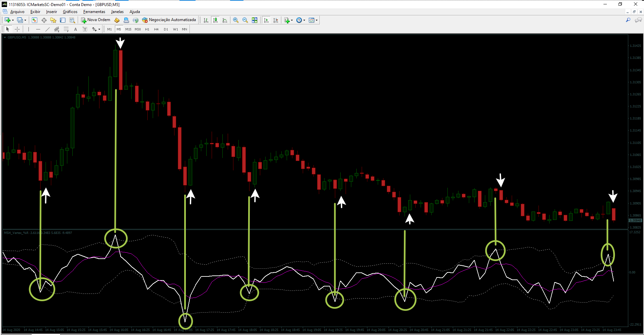Viewport: 644px width, 335px height.
Task: Show the Data Window crosshair icon
Action: coord(44,20)
